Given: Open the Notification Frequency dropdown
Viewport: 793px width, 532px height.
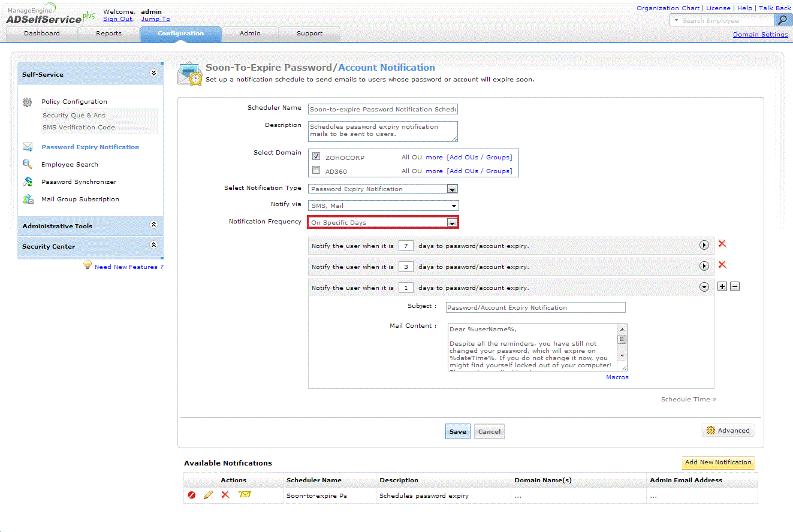Looking at the screenshot, I should (383, 222).
